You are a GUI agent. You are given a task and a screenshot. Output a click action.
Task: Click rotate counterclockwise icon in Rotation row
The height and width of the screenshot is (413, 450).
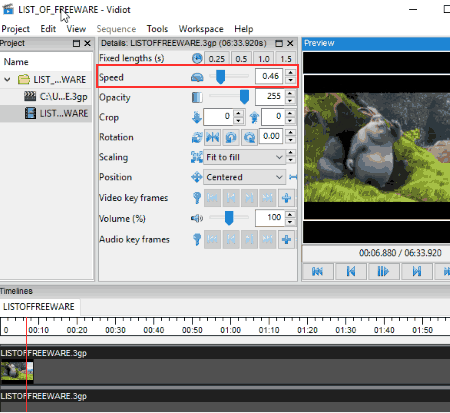pyautogui.click(x=231, y=137)
